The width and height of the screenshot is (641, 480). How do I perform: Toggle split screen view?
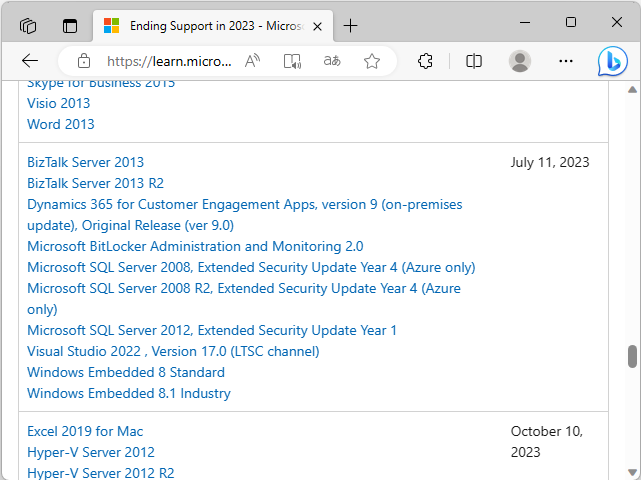pos(474,61)
